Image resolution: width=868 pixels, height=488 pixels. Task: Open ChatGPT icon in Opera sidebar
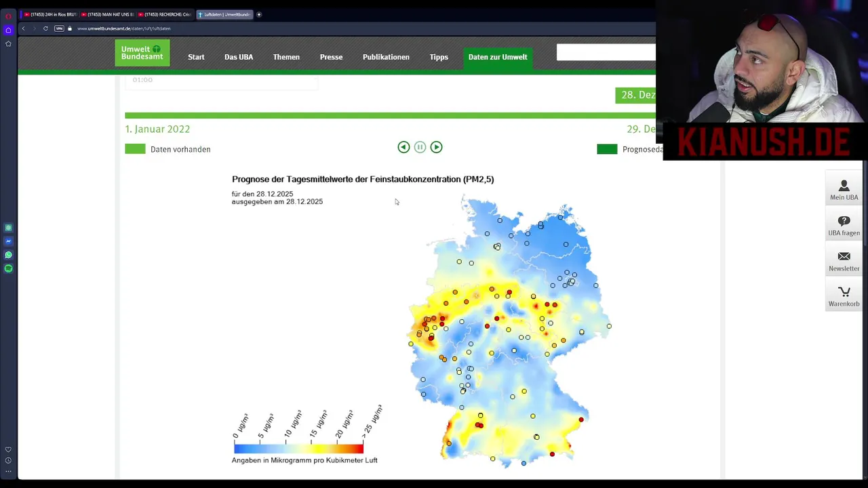click(8, 228)
